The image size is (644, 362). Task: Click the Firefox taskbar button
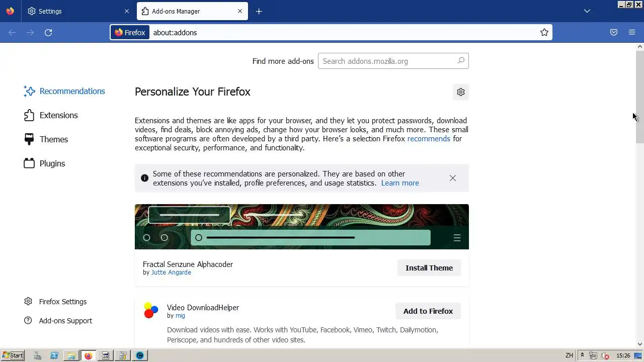pyautogui.click(x=89, y=355)
